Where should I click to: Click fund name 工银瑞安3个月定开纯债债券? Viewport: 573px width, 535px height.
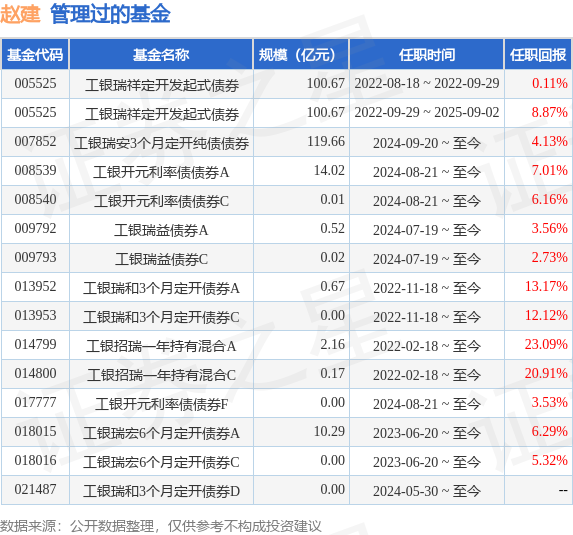162,143
